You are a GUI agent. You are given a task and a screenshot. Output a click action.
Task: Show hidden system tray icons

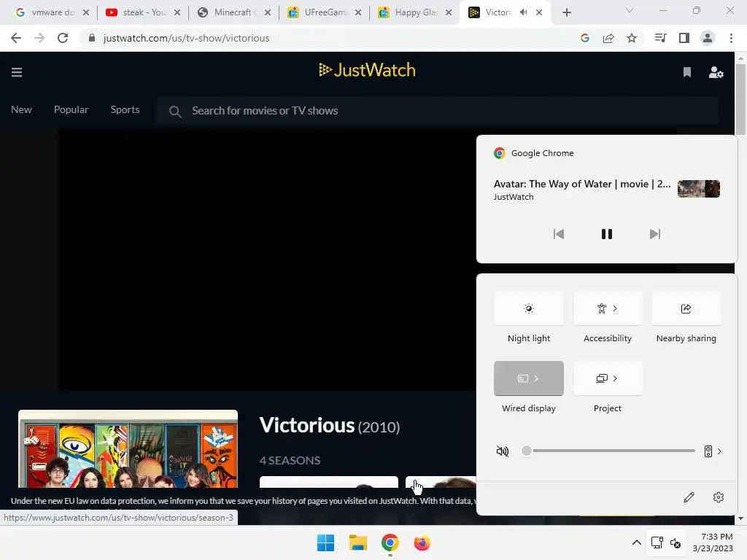[636, 542]
